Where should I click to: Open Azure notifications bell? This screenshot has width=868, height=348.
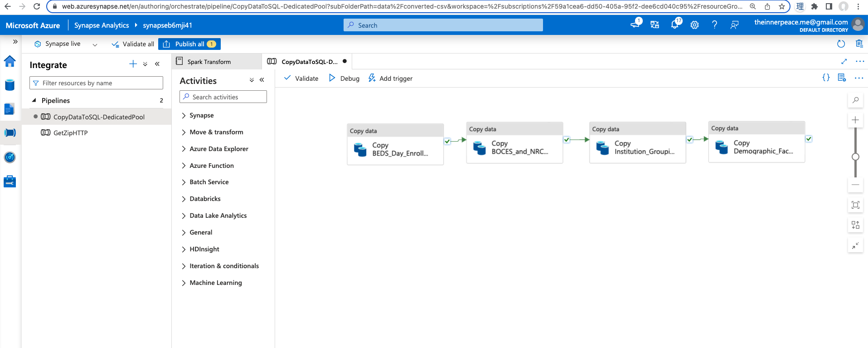[x=675, y=25]
